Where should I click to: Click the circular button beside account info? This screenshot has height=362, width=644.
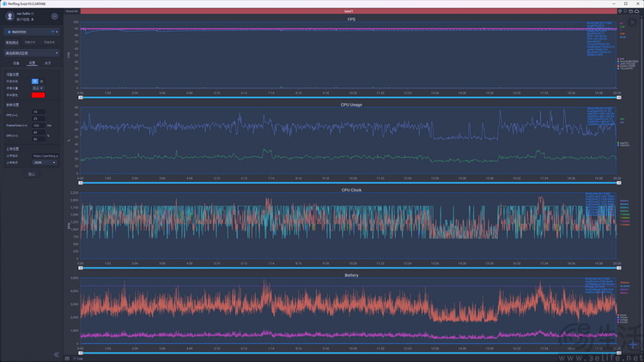(x=55, y=16)
